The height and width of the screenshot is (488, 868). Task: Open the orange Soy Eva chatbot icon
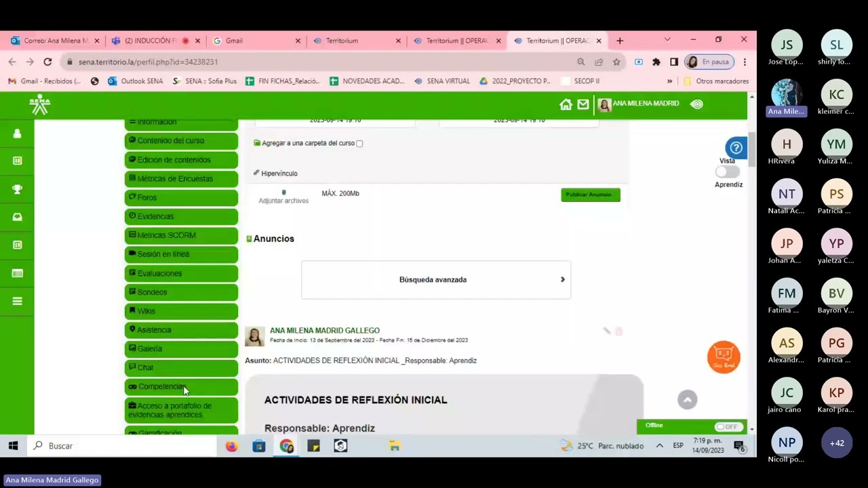pyautogui.click(x=724, y=357)
